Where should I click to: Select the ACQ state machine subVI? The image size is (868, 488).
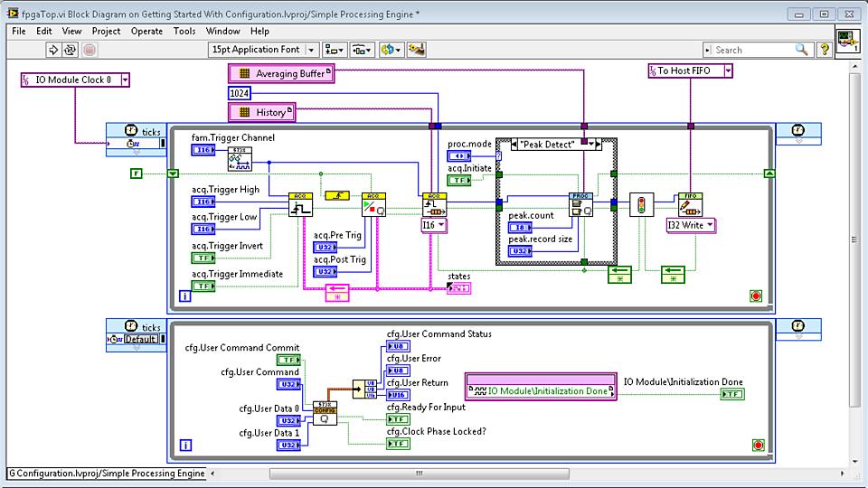(373, 205)
